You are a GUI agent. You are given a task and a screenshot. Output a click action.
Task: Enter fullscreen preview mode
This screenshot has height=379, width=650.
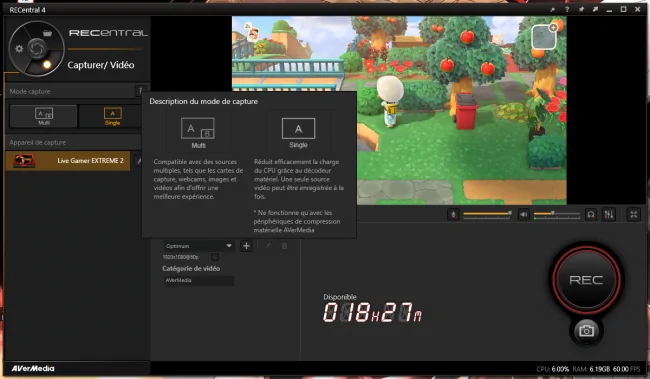click(633, 214)
